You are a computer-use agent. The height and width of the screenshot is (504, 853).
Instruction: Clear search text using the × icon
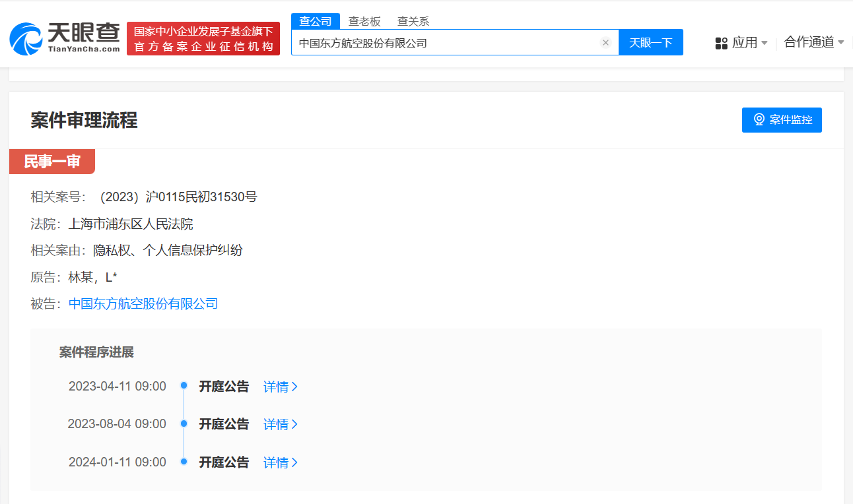(605, 42)
